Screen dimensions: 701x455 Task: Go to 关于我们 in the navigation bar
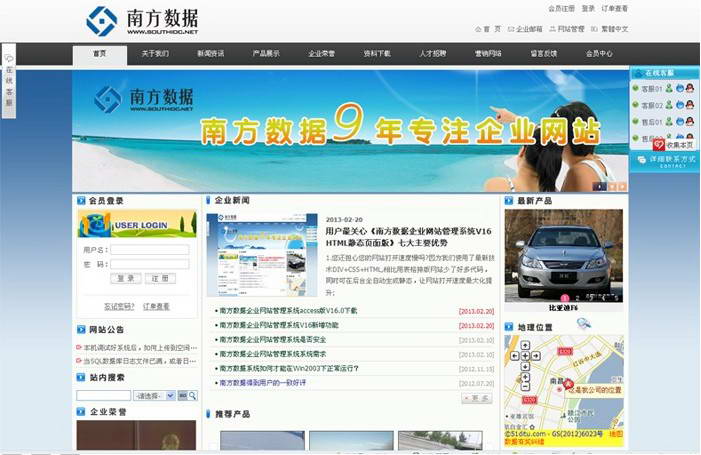tap(155, 54)
